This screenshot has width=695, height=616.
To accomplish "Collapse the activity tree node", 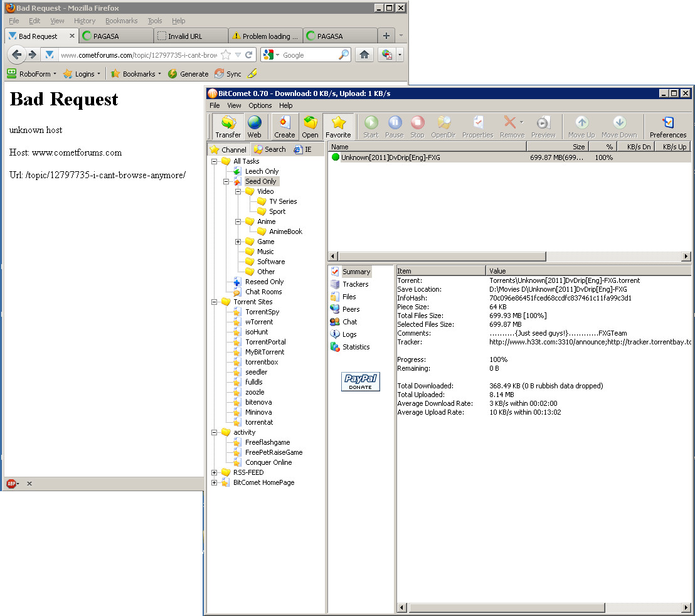I will pyautogui.click(x=214, y=432).
